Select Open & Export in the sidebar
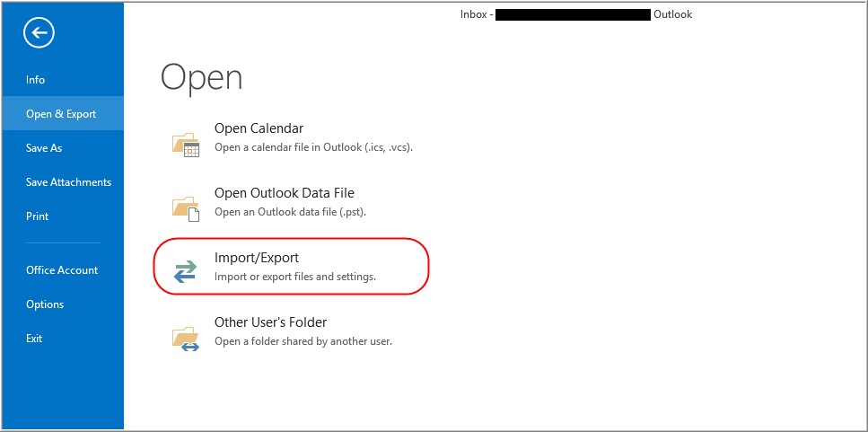 pos(61,114)
